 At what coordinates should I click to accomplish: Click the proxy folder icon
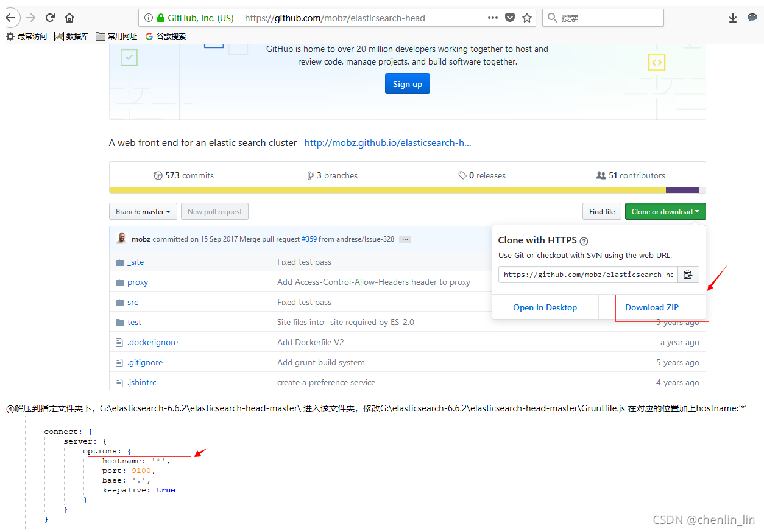120,282
